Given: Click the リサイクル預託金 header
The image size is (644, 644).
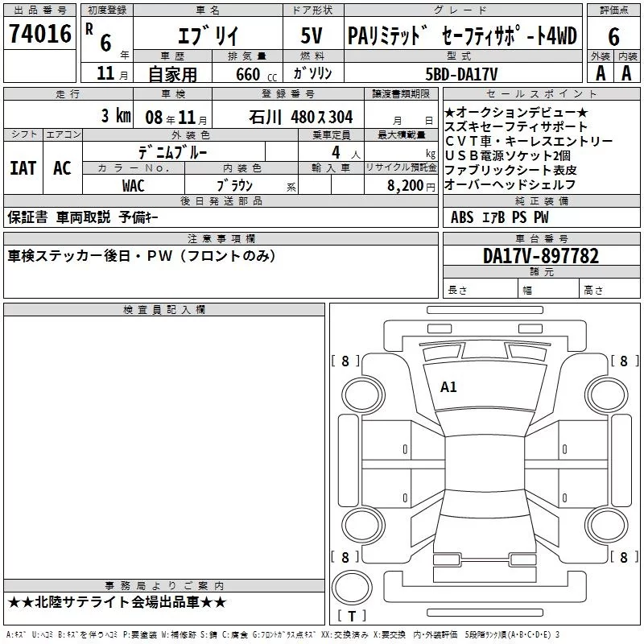Looking at the screenshot, I should point(401,167).
